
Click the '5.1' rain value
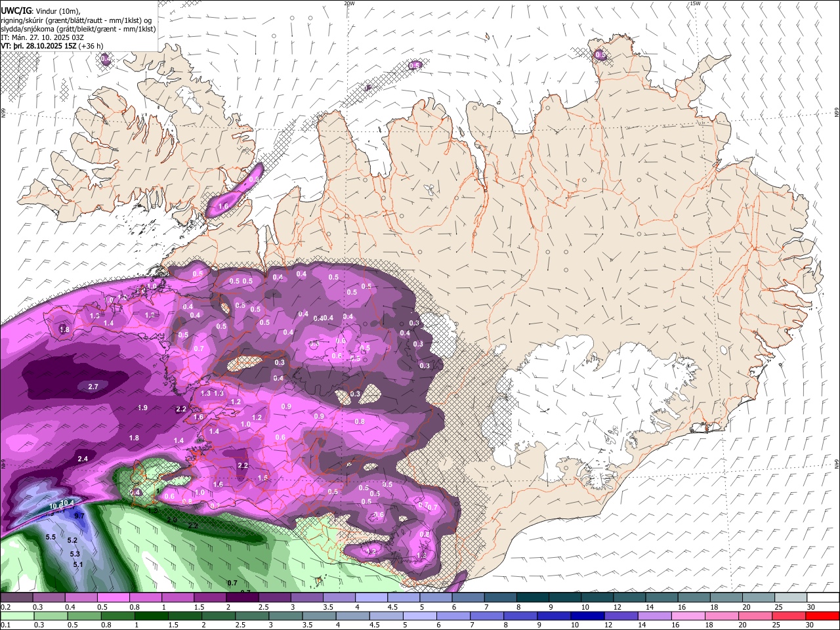[77, 564]
